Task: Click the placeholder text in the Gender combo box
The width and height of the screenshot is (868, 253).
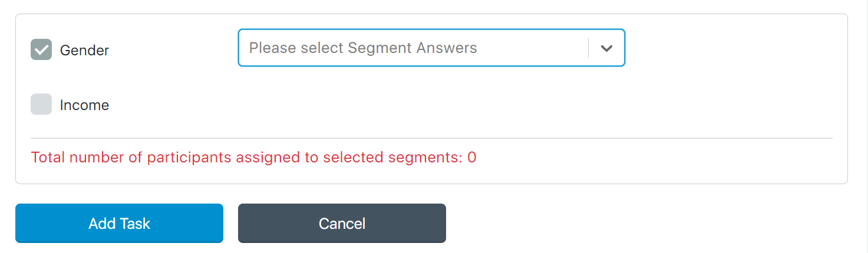Action: click(x=363, y=48)
